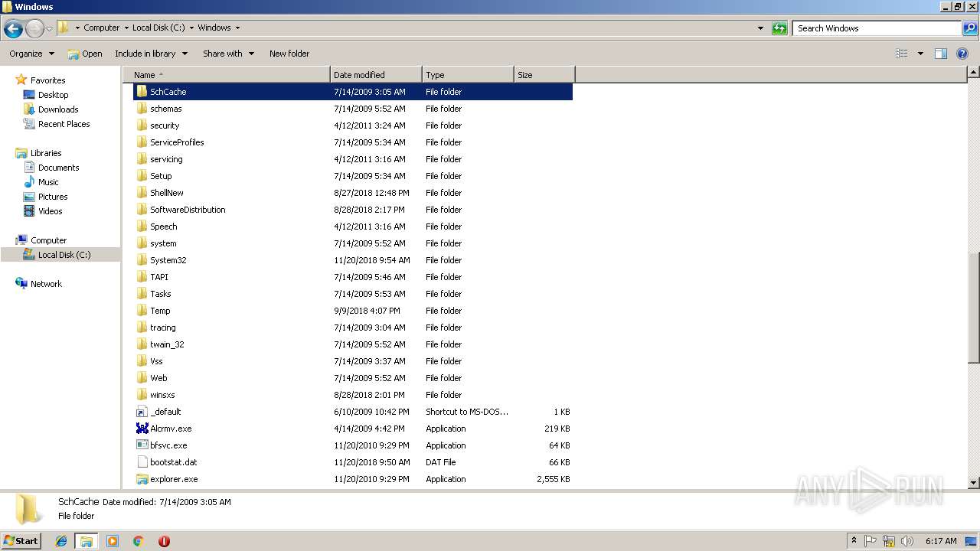Select Network in the navigation pane
This screenshot has height=551, width=980.
(x=46, y=284)
